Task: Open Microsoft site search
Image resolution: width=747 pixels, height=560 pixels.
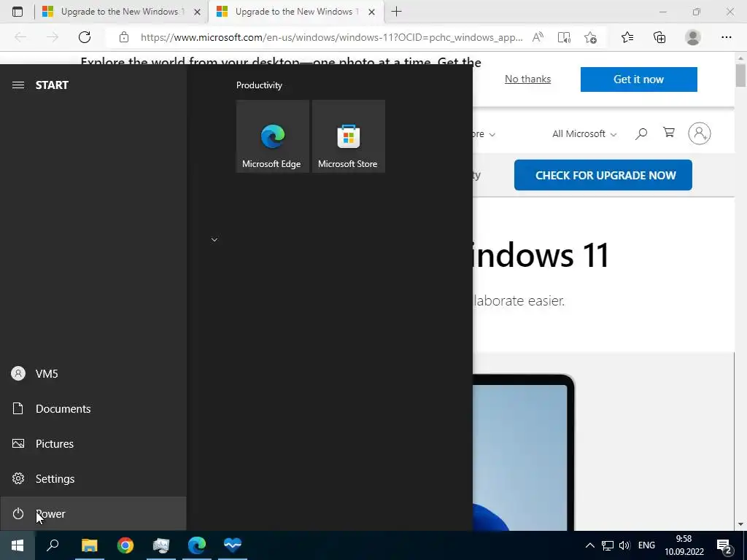Action: [x=641, y=134]
